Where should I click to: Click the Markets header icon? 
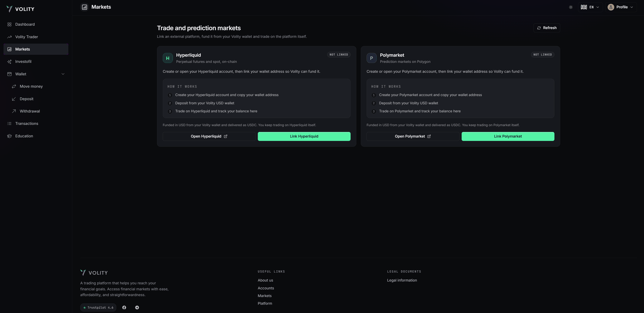coord(85,7)
